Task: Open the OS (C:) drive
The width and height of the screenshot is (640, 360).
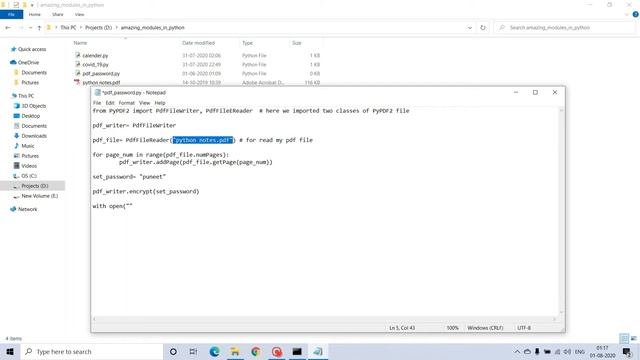Action: coord(29,176)
